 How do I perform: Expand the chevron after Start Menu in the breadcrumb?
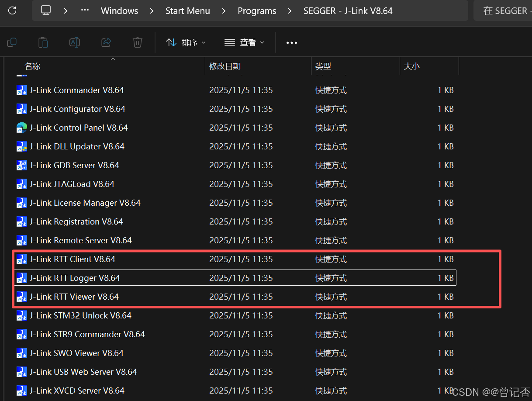(224, 10)
